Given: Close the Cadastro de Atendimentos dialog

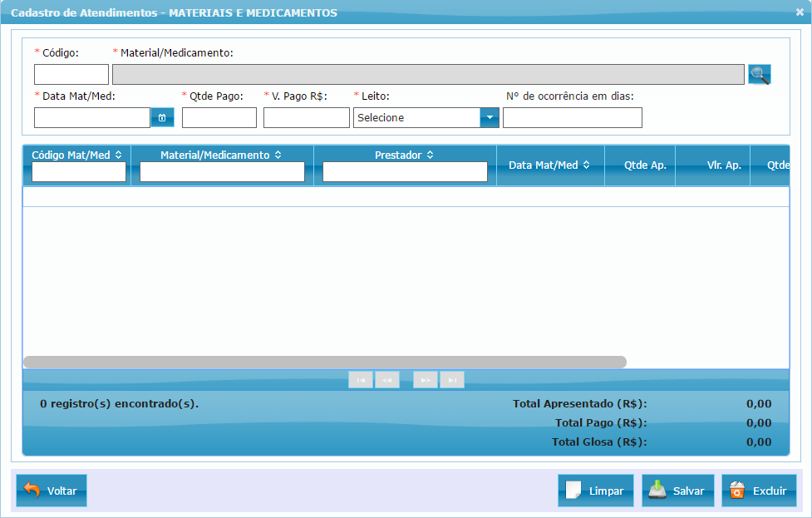Looking at the screenshot, I should tap(800, 12).
